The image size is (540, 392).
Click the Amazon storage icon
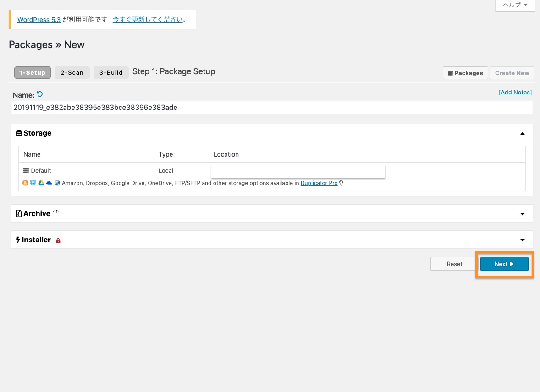point(25,183)
